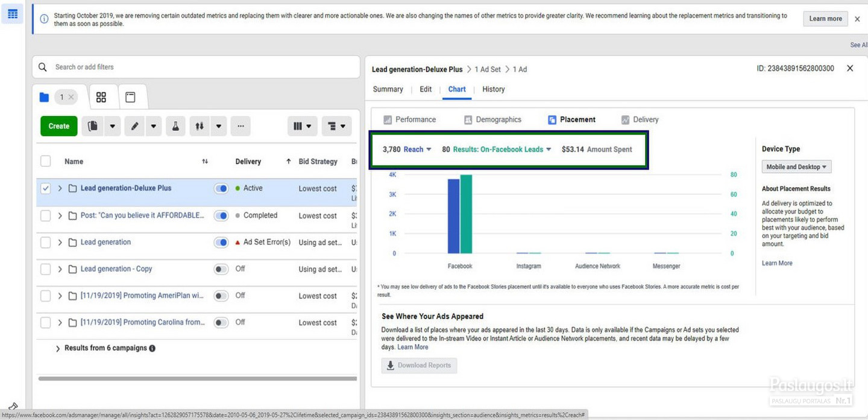Sort by the Delivery column header
The width and height of the screenshot is (868, 420).
pyautogui.click(x=248, y=162)
